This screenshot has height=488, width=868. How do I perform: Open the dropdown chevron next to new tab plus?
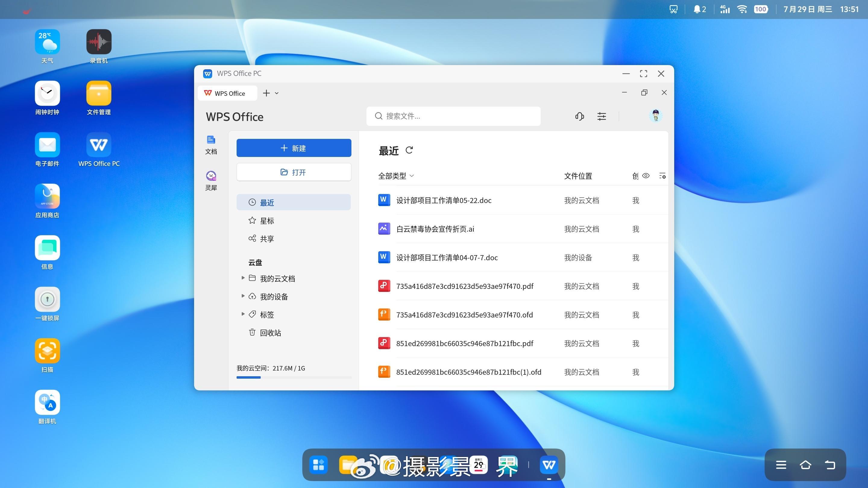coord(277,93)
